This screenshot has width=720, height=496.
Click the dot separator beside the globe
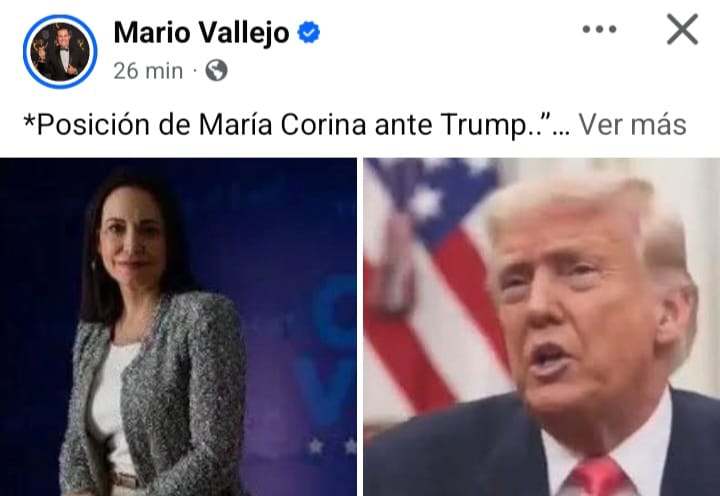click(195, 71)
